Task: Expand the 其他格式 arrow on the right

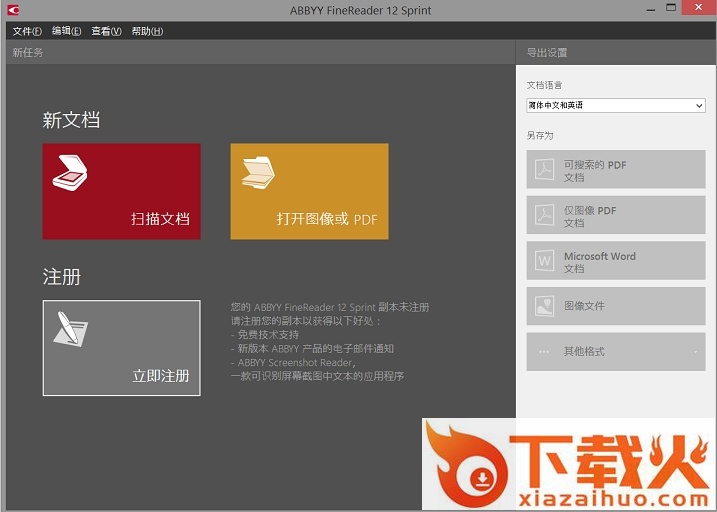Action: coord(695,352)
